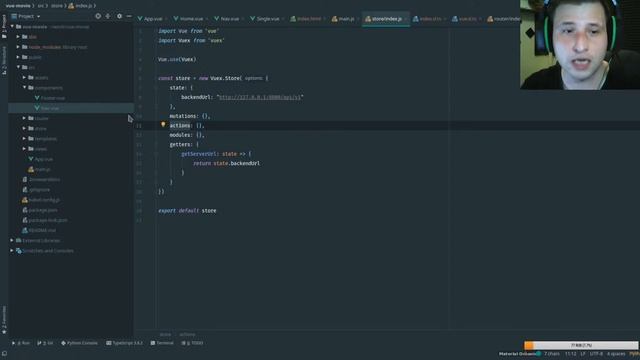The height and width of the screenshot is (360, 640).
Task: Select README.md in project tree
Action: 39,231
